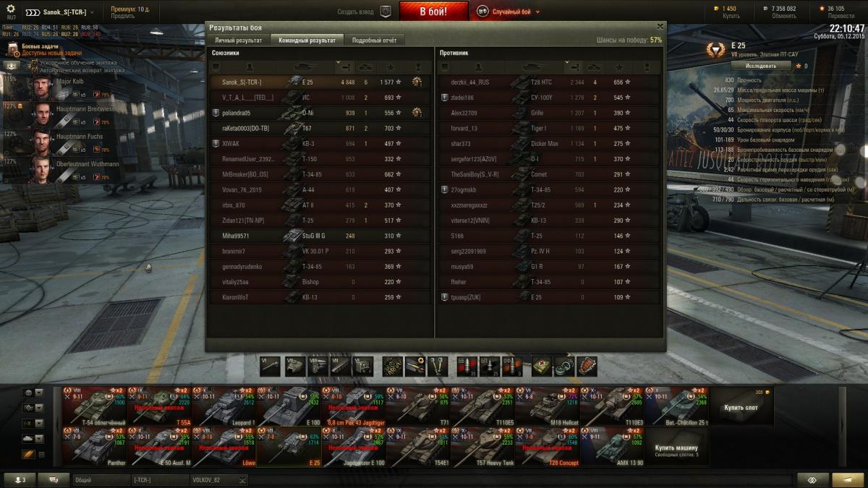Toggle accelerated crew training checkbox
The image size is (868, 488).
[34, 63]
